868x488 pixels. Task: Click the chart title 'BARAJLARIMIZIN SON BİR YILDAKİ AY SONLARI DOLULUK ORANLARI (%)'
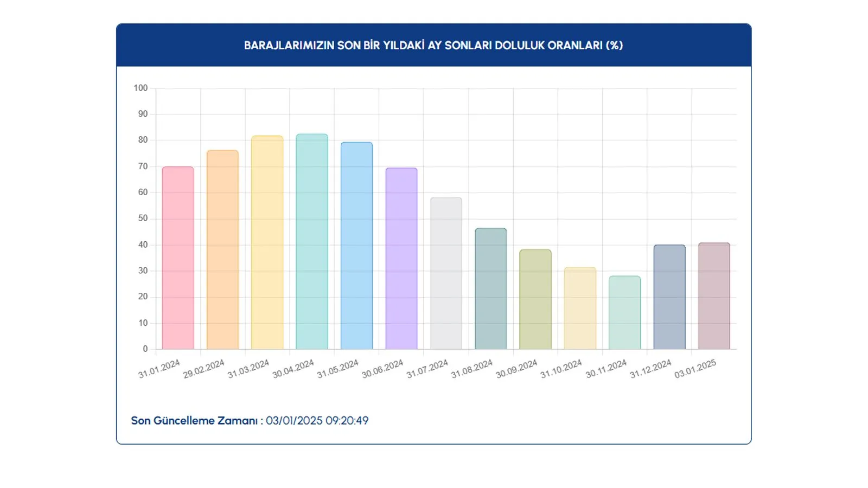(x=433, y=46)
